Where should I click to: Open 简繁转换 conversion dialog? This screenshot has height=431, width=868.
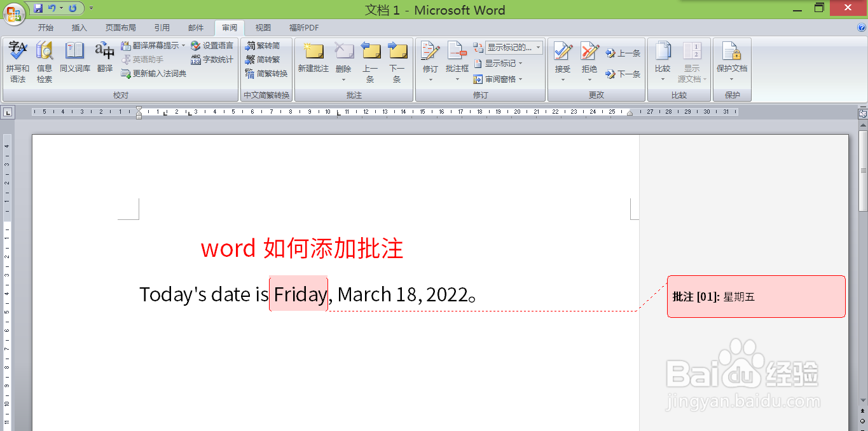[266, 74]
